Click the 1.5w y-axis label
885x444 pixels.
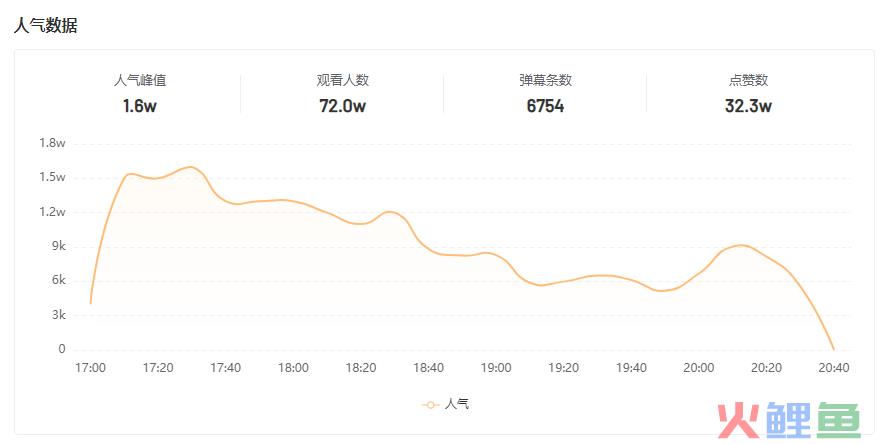[52, 177]
